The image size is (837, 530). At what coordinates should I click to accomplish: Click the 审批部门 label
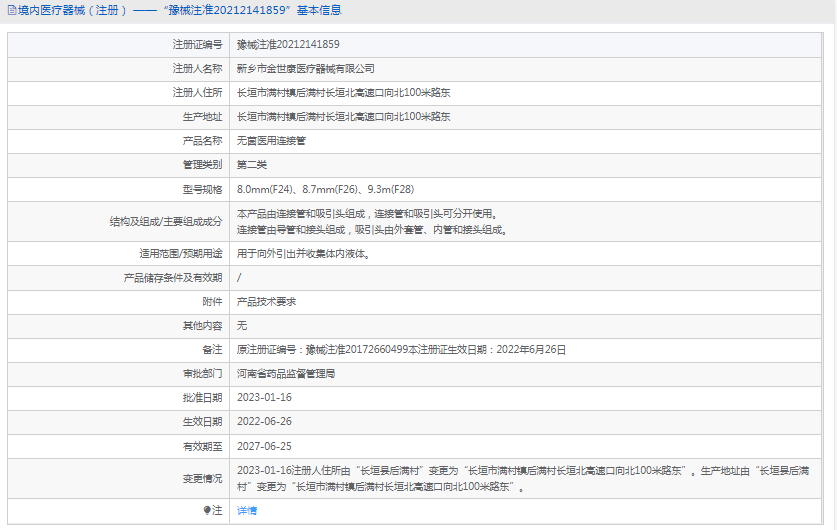tap(202, 374)
